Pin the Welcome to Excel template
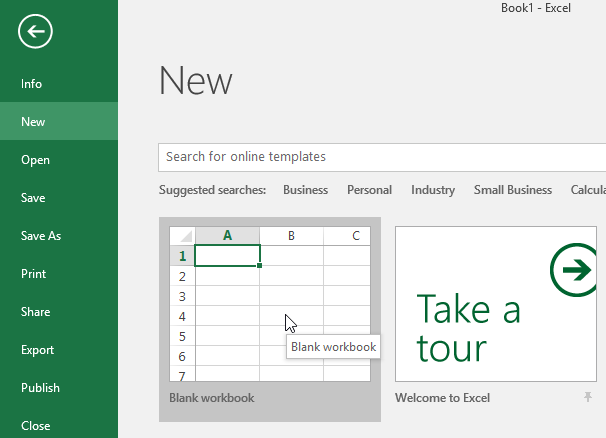Image resolution: width=606 pixels, height=438 pixels. (x=589, y=398)
